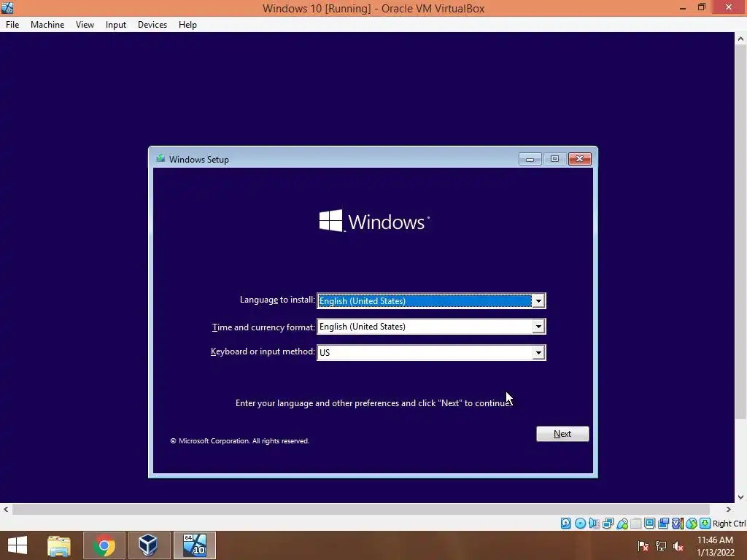Image resolution: width=747 pixels, height=560 pixels.
Task: Open Google Chrome from the taskbar
Action: pos(104,545)
